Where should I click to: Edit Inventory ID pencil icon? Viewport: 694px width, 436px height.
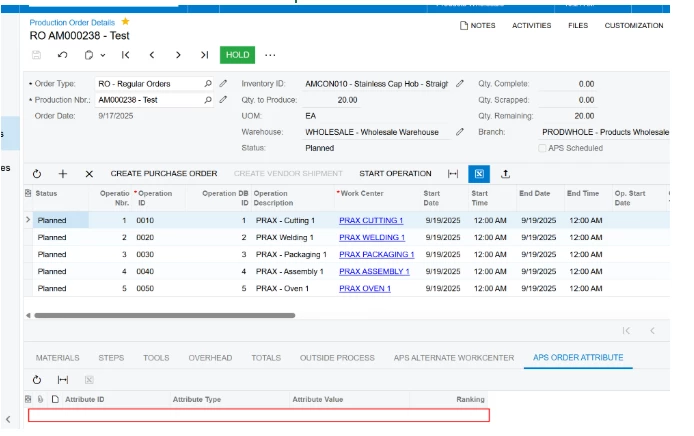click(x=460, y=83)
